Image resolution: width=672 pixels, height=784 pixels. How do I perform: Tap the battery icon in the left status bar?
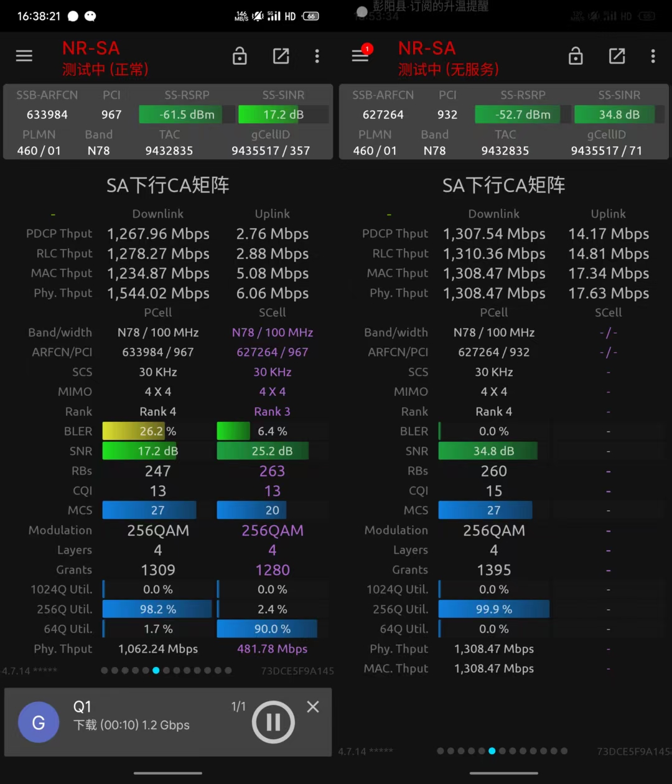(x=311, y=16)
